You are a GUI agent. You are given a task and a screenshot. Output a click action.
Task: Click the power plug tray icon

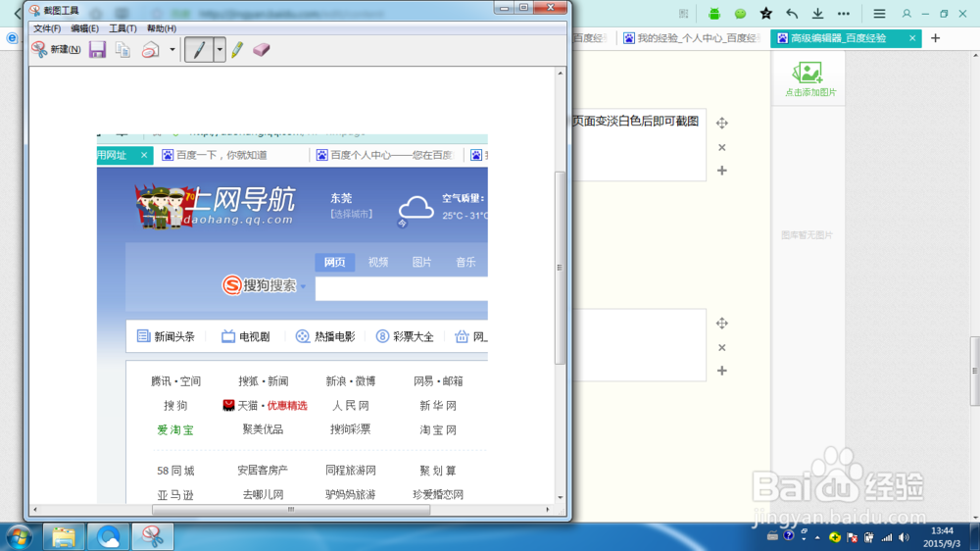(x=868, y=537)
